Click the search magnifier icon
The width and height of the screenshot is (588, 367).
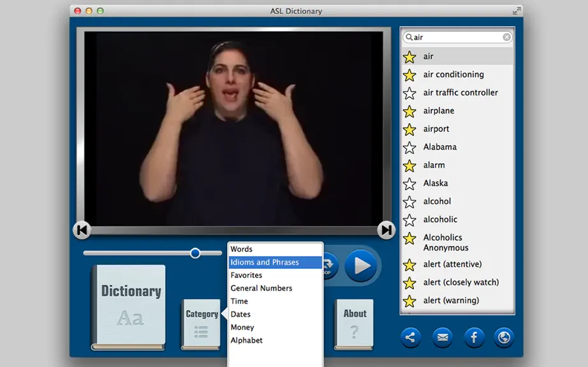[409, 37]
